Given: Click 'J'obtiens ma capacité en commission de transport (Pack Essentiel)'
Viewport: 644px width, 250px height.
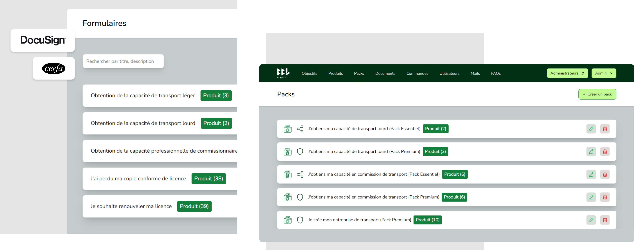Looking at the screenshot, I should pos(374,174).
